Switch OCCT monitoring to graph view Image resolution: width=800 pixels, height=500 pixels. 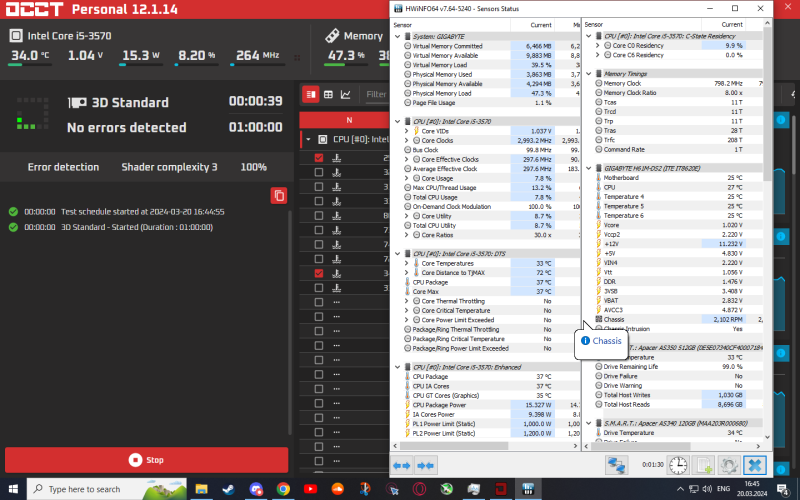tap(345, 95)
